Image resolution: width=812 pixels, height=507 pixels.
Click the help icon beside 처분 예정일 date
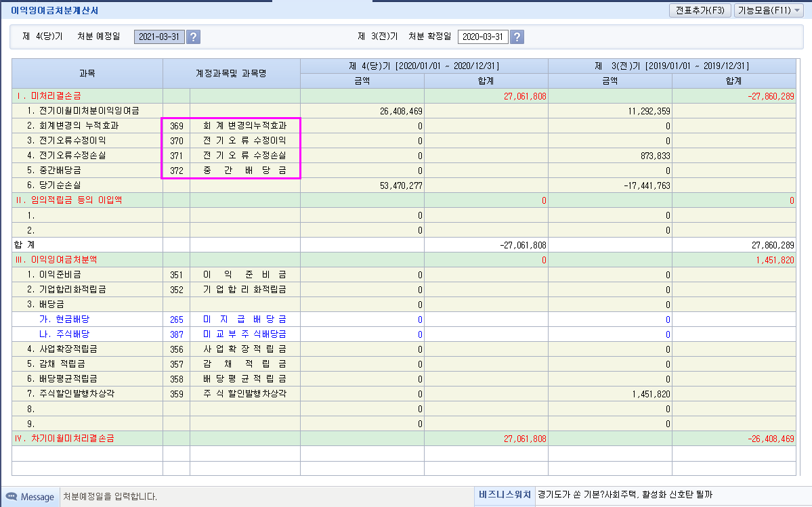click(x=194, y=37)
